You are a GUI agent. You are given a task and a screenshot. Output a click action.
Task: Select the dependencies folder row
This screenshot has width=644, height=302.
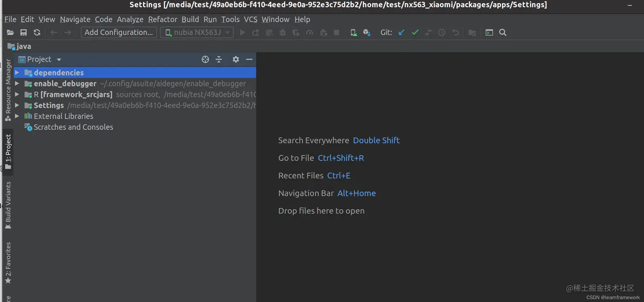135,73
